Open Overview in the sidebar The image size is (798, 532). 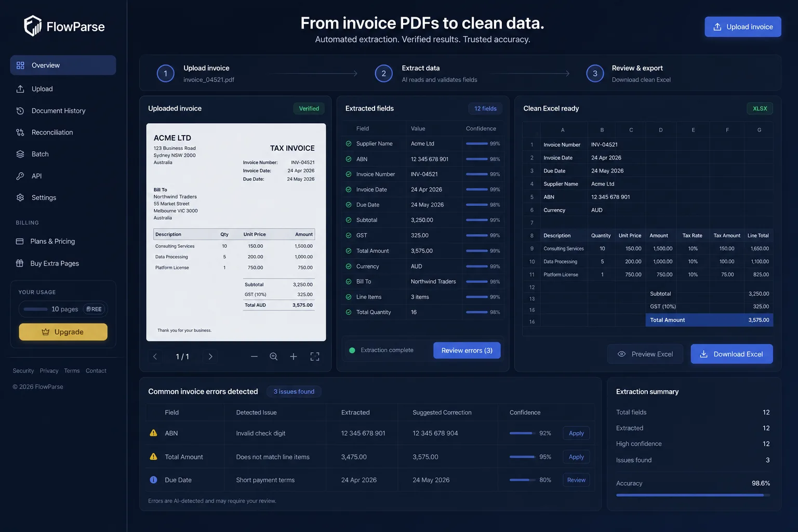[63, 65]
